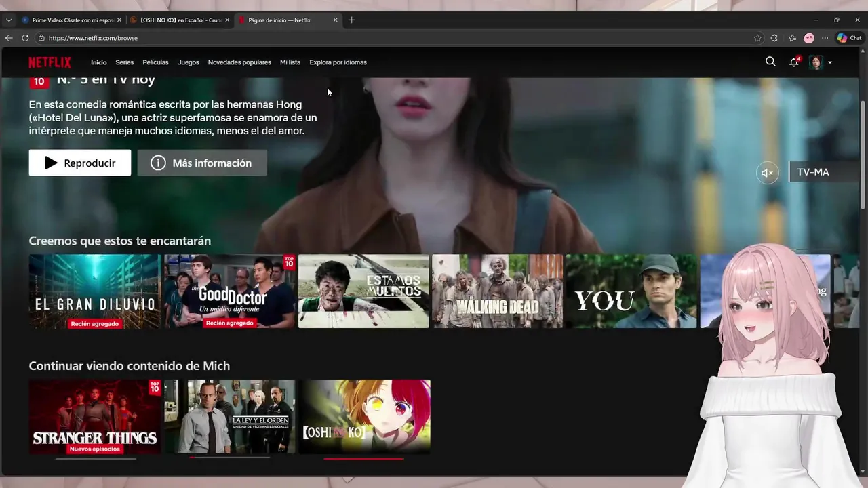
Task: Open Copilot Chat button
Action: [849, 38]
